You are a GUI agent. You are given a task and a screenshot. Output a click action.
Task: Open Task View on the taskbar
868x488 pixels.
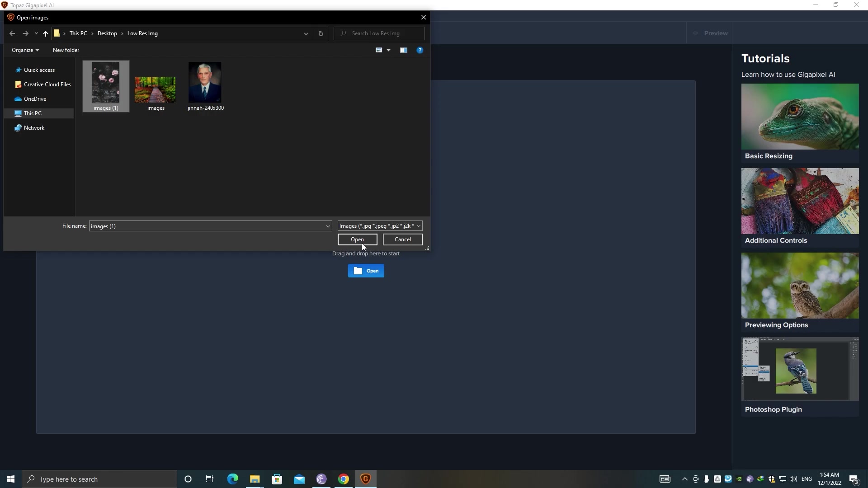210,479
